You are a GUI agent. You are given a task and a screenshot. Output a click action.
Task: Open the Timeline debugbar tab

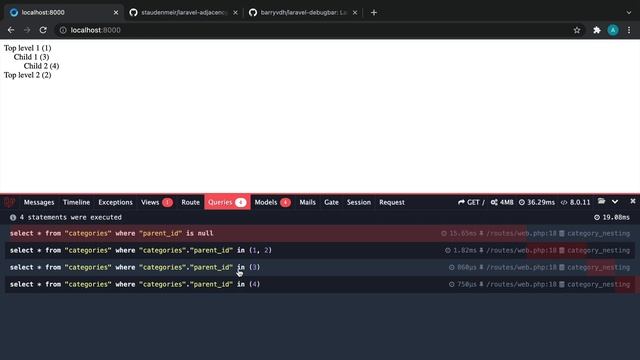(x=76, y=202)
